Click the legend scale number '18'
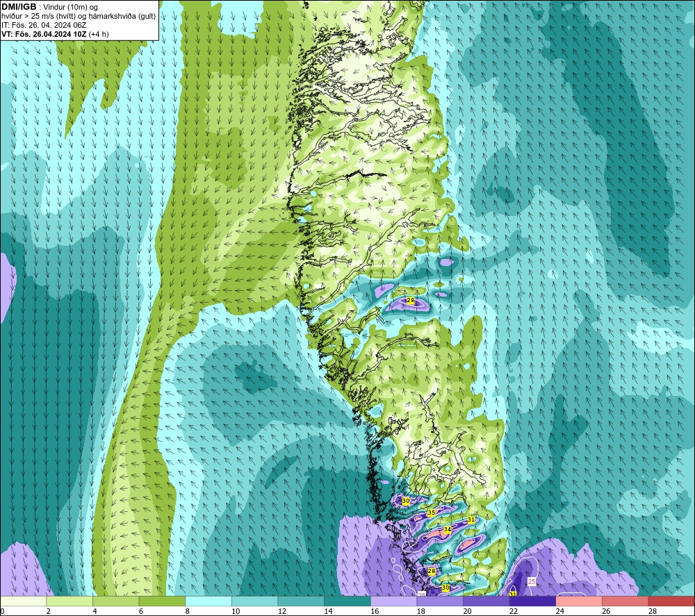Image resolution: width=695 pixels, height=616 pixels. (x=421, y=612)
